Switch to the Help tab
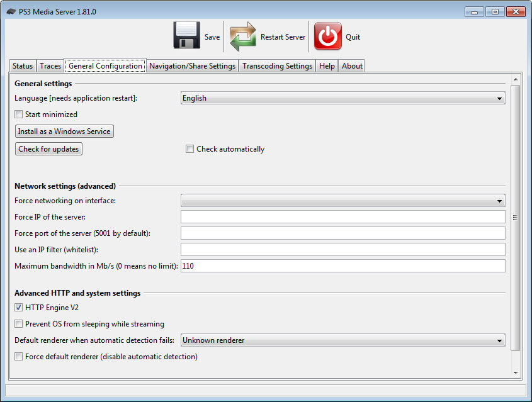 coord(327,66)
